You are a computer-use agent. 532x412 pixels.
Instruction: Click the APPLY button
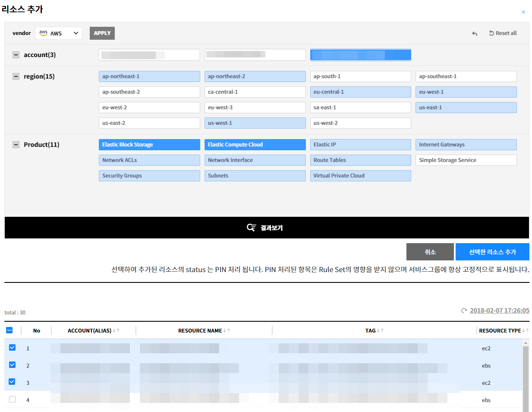pos(102,33)
